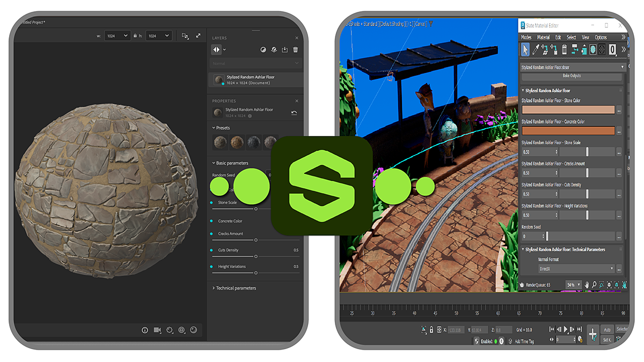Click the info icon below the sphere viewport
The width and height of the screenshot is (644, 362).
(x=145, y=330)
